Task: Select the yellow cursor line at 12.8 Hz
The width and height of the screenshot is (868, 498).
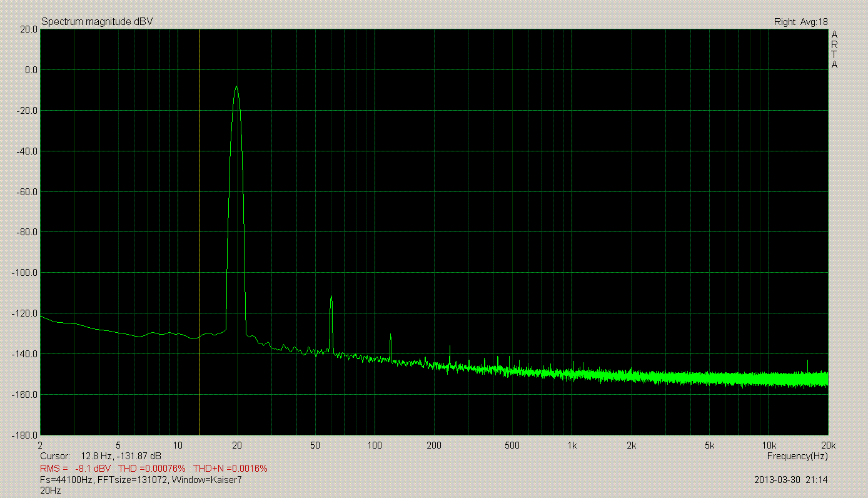Action: 199,231
